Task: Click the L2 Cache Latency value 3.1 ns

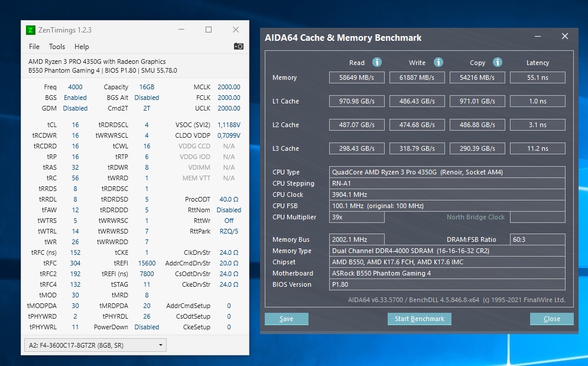Action: point(538,125)
